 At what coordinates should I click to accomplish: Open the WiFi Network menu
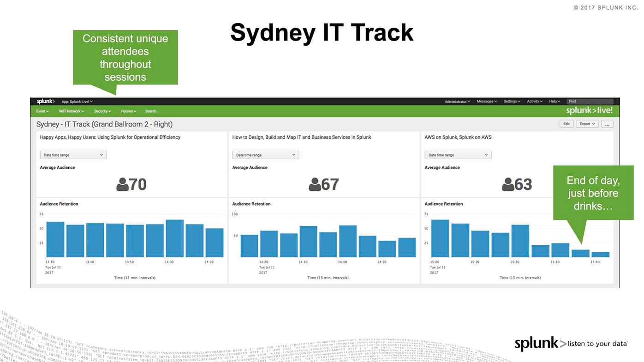coord(72,111)
